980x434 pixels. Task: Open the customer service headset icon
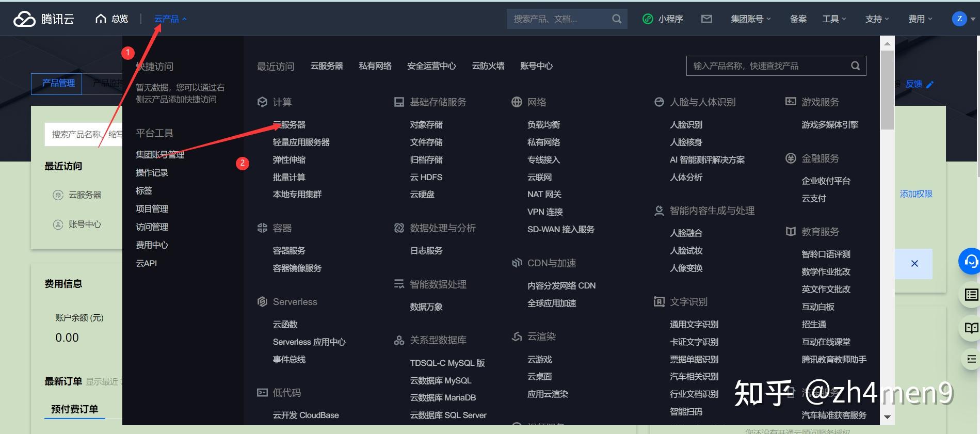[971, 262]
